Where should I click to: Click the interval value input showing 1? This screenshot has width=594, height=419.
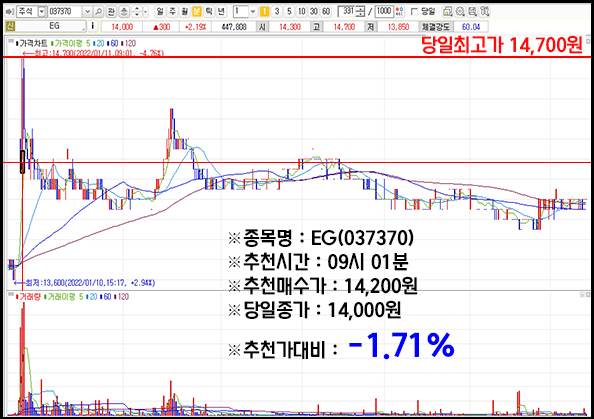tap(241, 12)
